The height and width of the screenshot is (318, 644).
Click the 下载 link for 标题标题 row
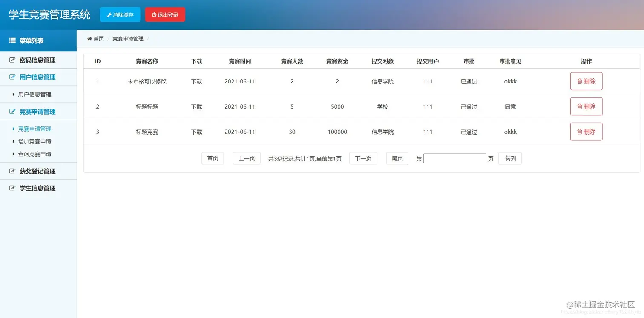pyautogui.click(x=196, y=106)
